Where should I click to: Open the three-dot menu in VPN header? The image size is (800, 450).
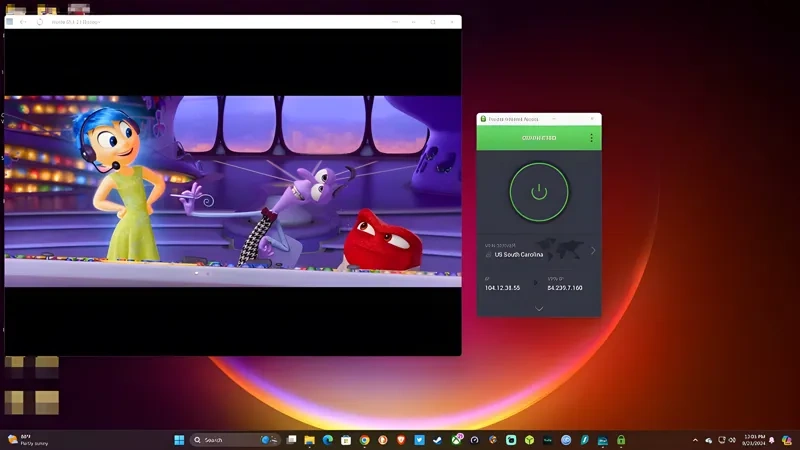[x=591, y=138]
